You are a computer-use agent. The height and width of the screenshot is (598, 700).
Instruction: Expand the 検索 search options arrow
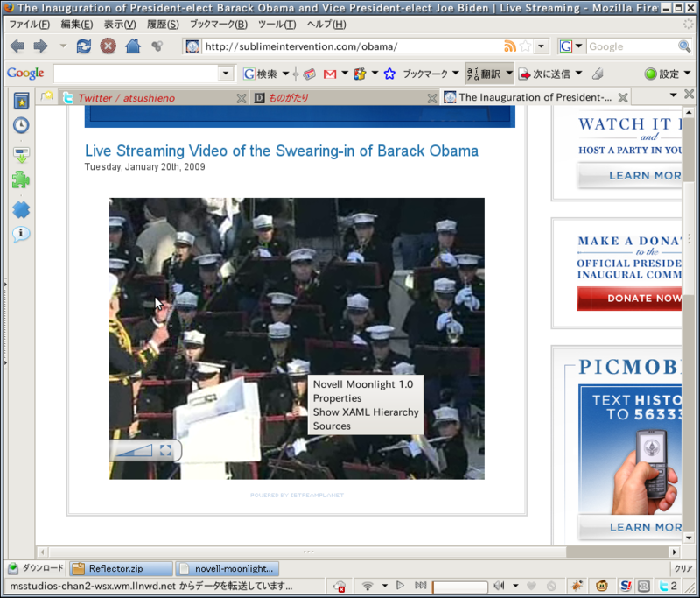pos(285,74)
